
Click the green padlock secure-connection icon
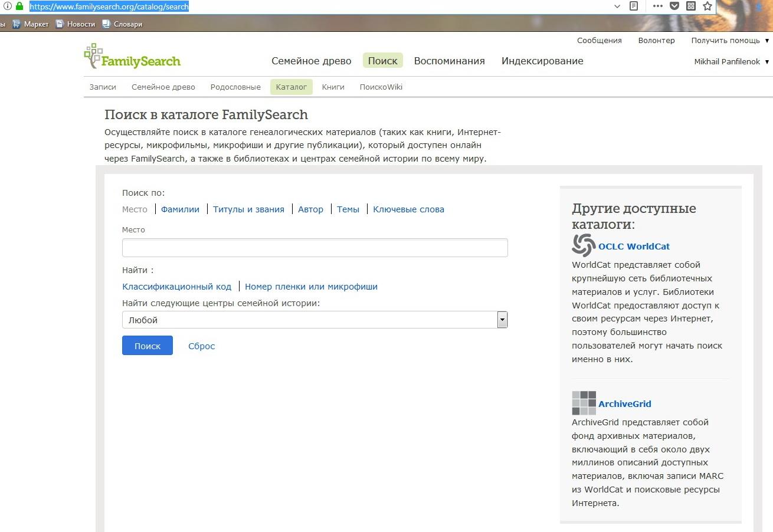pos(19,6)
